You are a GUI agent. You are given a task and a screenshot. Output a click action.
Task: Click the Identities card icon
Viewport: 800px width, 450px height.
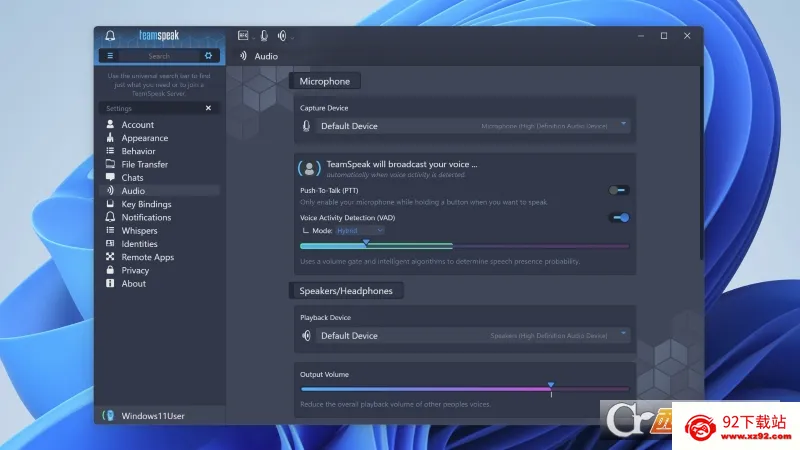pyautogui.click(x=110, y=243)
